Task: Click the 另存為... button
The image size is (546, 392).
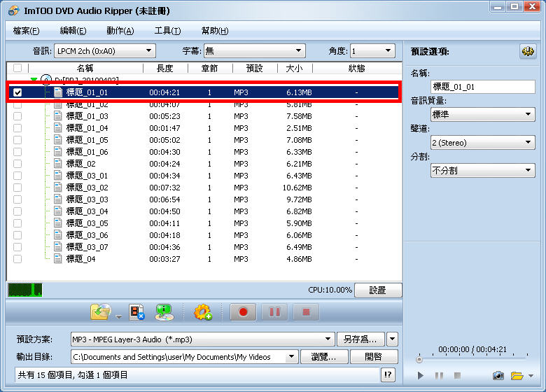Action: point(360,339)
